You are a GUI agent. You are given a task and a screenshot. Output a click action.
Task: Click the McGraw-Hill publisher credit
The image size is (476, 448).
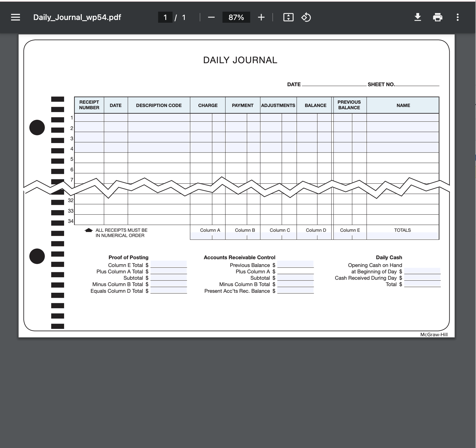point(434,335)
